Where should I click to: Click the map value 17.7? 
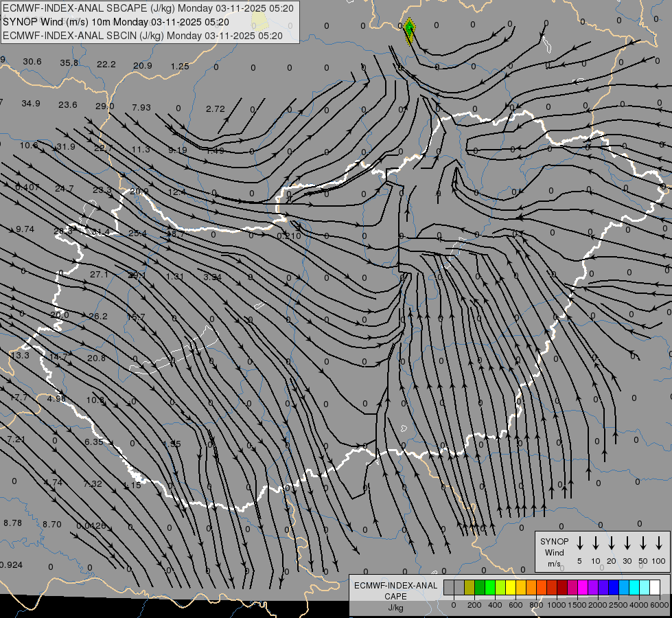point(19,398)
